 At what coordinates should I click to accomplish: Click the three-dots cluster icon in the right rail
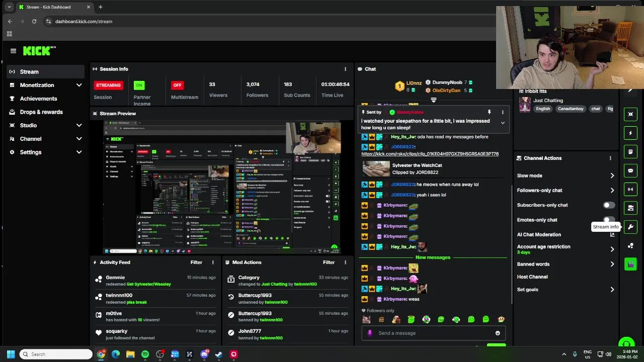(630, 245)
